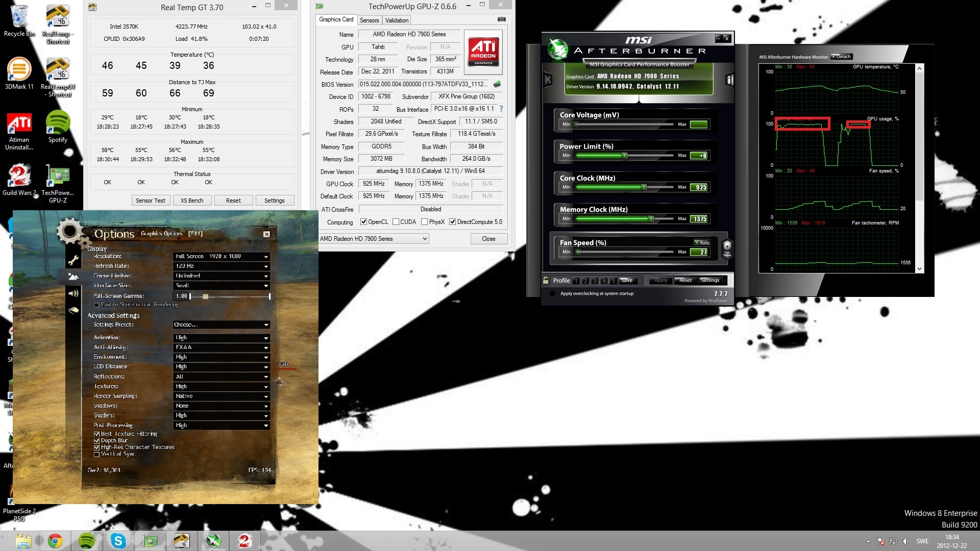Screen dimensions: 980x551
Task: Select Afterburner profile slot 1
Action: pyautogui.click(x=576, y=281)
